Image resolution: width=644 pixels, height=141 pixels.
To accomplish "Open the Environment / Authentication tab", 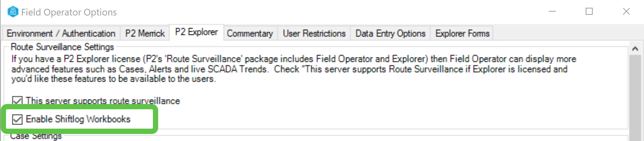I will (x=61, y=33).
